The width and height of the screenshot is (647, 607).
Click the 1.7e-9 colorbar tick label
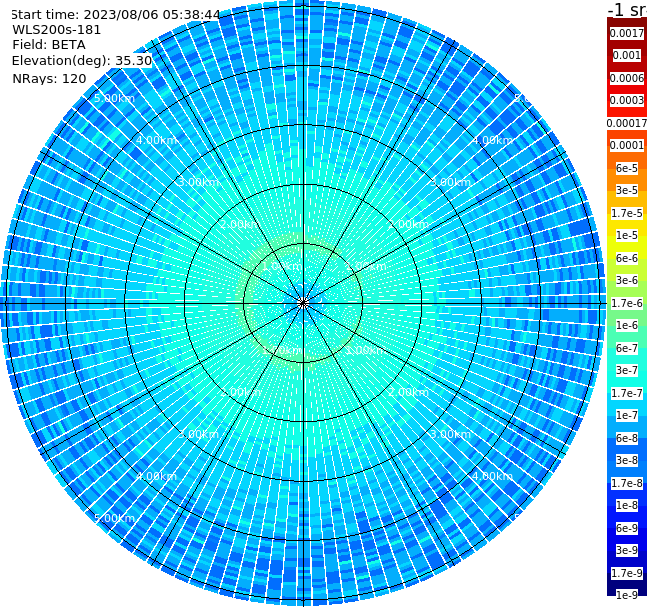[627, 573]
